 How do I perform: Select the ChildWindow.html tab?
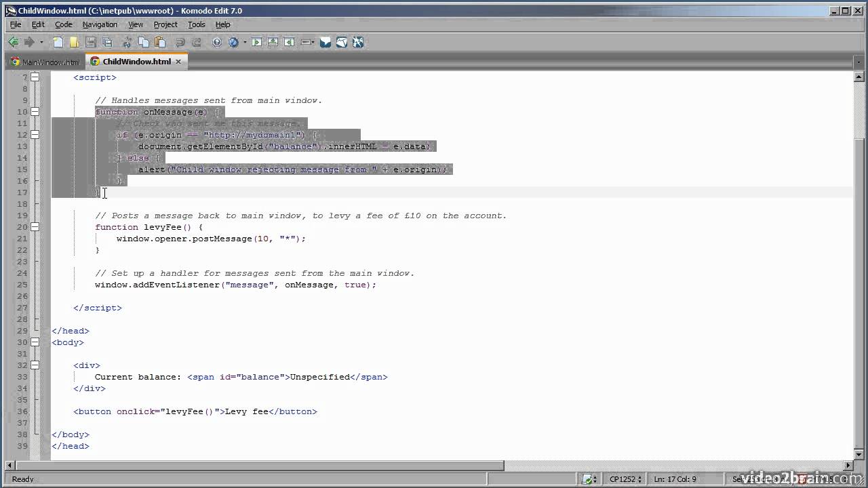(x=137, y=61)
